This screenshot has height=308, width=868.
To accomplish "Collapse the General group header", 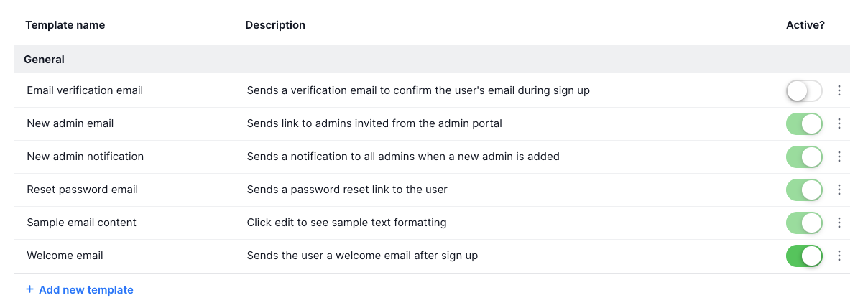I will point(45,60).
